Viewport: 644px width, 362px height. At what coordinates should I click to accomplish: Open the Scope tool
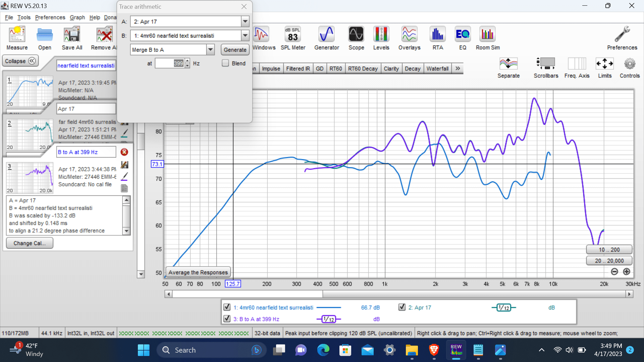tap(356, 38)
